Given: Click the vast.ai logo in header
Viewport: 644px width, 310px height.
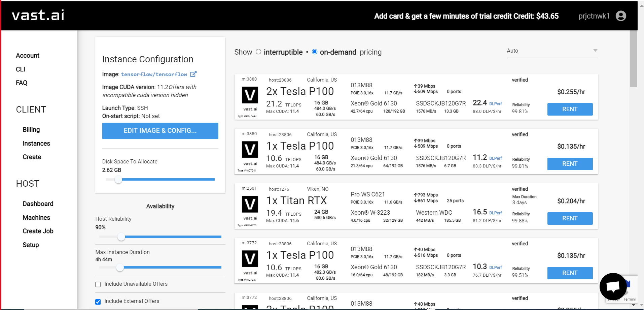Looking at the screenshot, I should 38,15.
